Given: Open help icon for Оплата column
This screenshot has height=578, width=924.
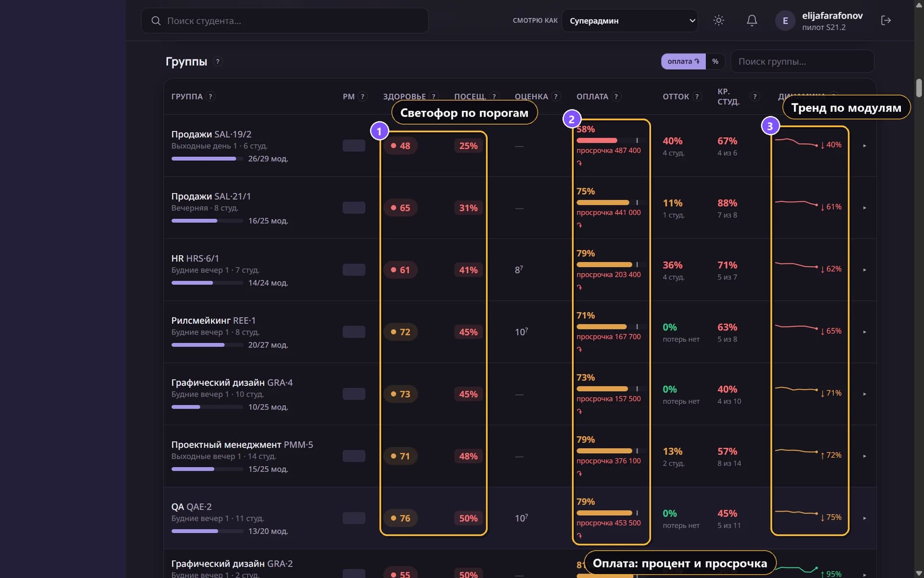Looking at the screenshot, I should [x=616, y=97].
